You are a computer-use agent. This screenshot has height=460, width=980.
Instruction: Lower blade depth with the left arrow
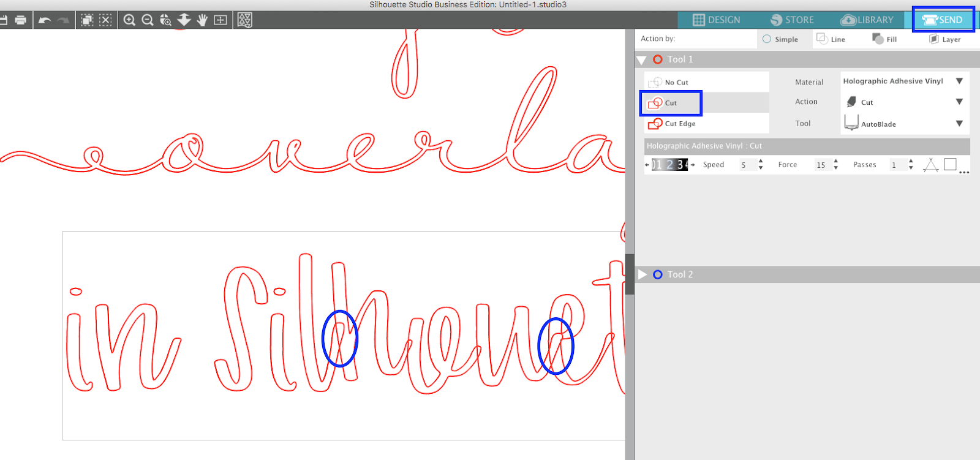pos(647,165)
